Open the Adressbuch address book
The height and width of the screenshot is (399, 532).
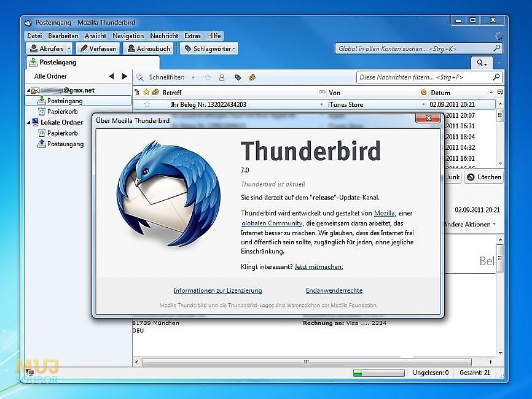tap(148, 48)
